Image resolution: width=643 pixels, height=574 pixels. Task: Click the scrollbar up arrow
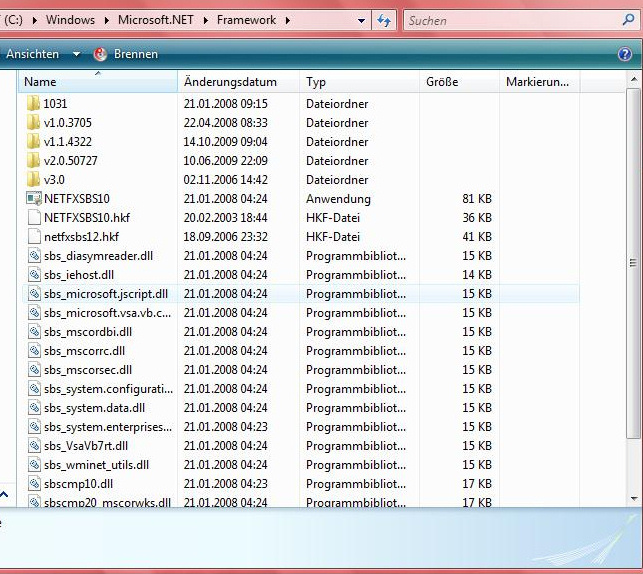click(634, 79)
